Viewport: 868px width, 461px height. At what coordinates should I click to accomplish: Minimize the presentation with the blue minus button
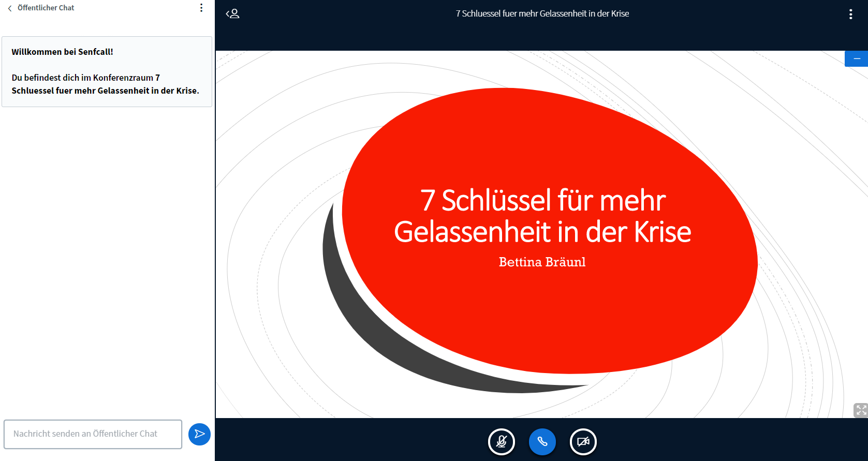tap(857, 59)
